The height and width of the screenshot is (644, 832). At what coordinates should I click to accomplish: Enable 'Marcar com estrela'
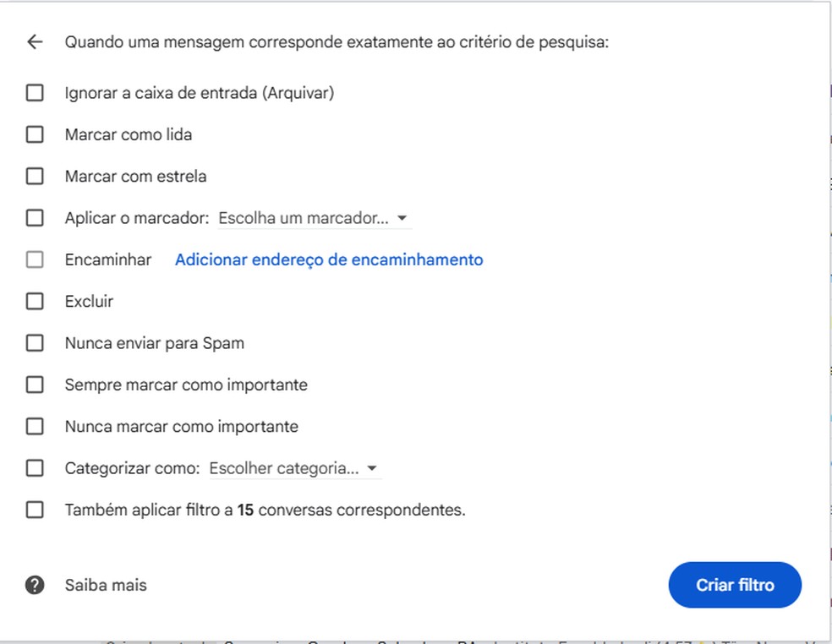click(34, 176)
